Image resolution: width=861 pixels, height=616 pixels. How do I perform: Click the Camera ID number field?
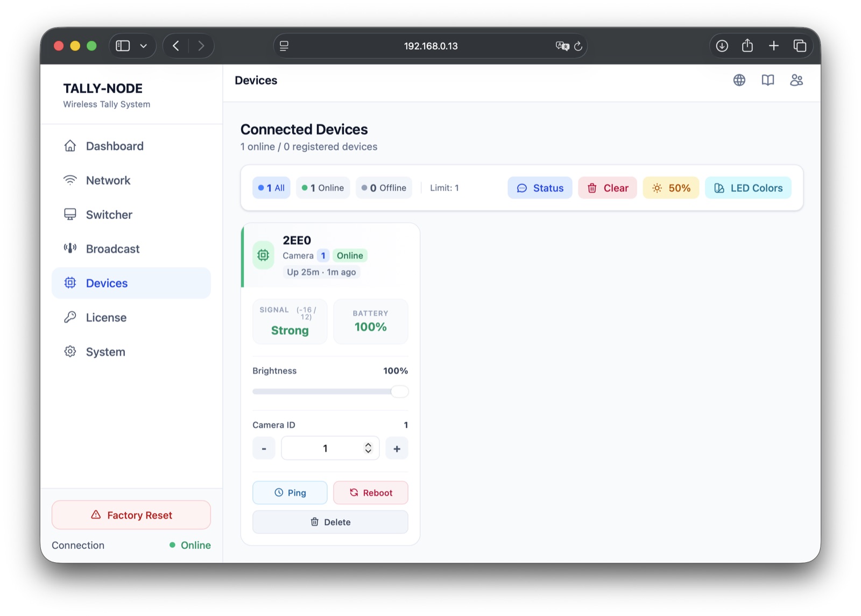click(x=330, y=448)
